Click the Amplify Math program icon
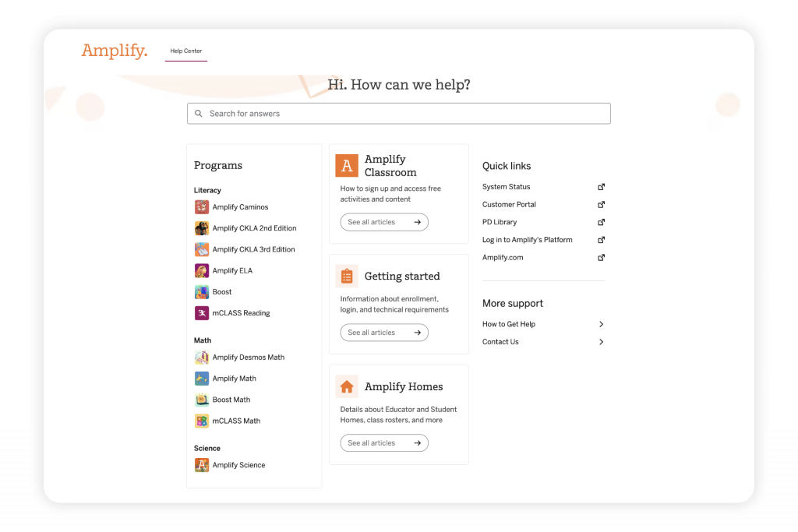The image size is (798, 532). [x=202, y=379]
